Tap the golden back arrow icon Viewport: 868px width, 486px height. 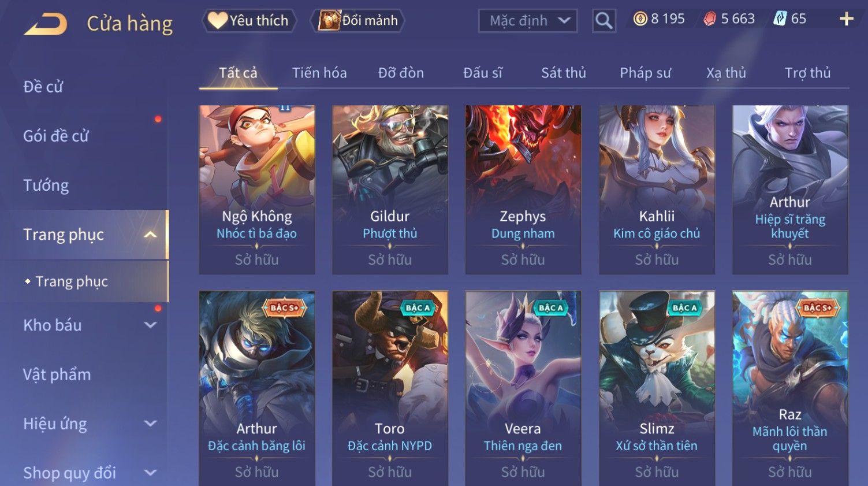click(x=46, y=24)
